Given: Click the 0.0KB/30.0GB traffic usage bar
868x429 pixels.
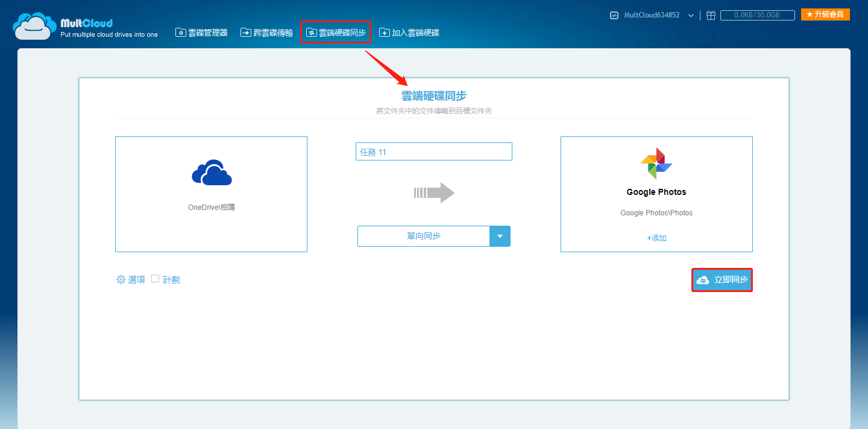Looking at the screenshot, I should pos(757,15).
